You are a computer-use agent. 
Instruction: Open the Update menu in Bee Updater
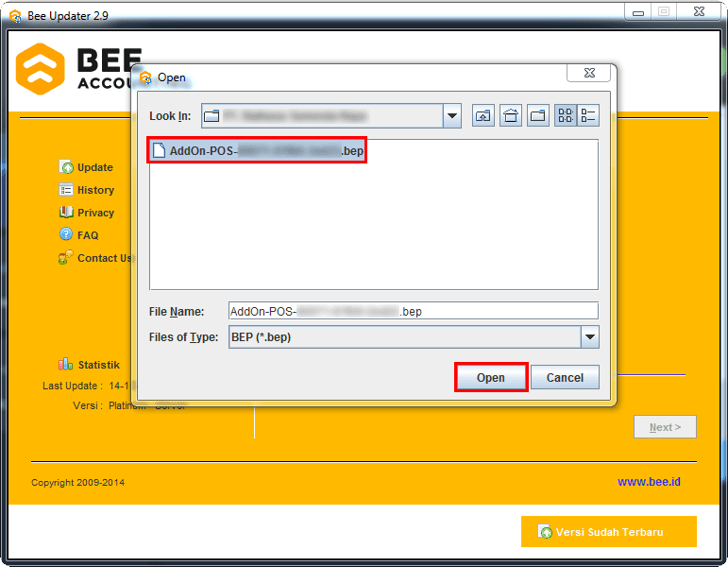[x=95, y=167]
